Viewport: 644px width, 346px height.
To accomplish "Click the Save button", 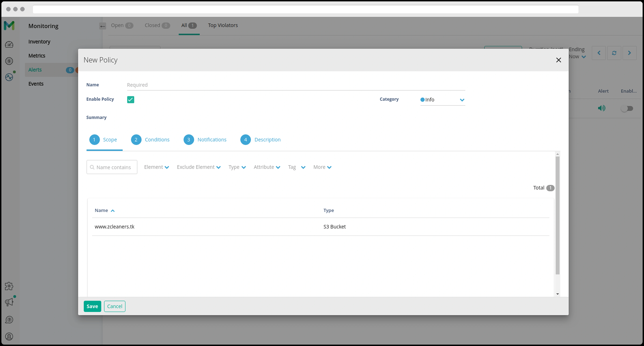I will [x=92, y=306].
